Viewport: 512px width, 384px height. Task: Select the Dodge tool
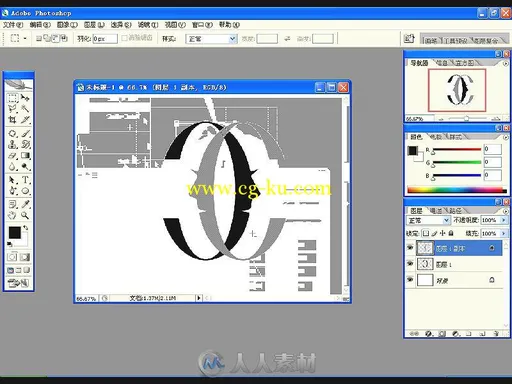tap(25, 166)
